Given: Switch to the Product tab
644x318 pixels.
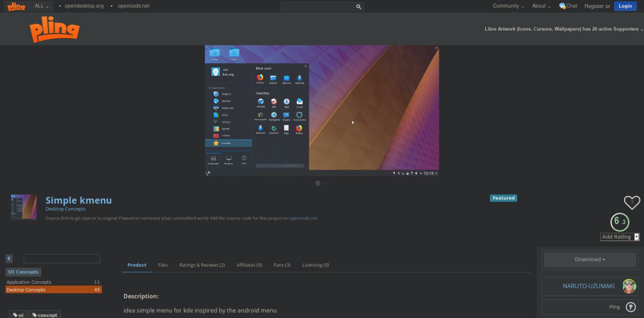Looking at the screenshot, I should point(137,265).
